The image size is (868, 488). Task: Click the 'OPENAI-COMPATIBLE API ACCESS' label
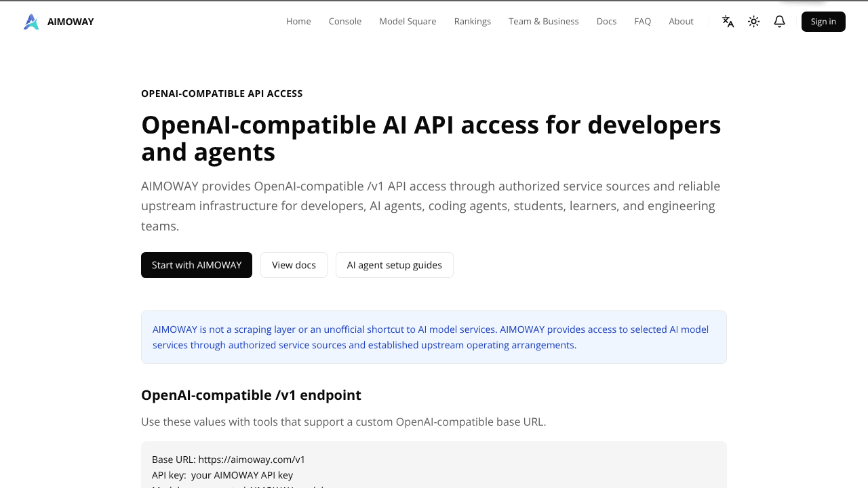click(222, 94)
